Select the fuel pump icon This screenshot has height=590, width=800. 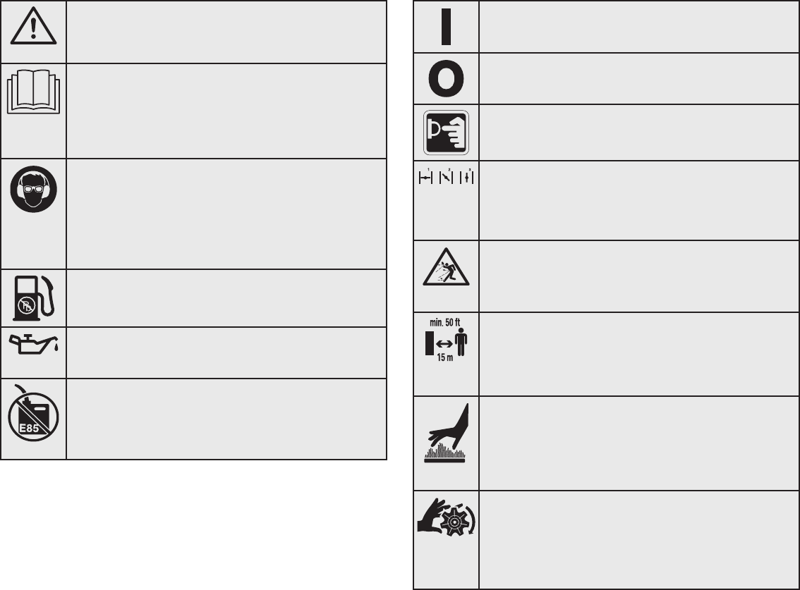[34, 298]
